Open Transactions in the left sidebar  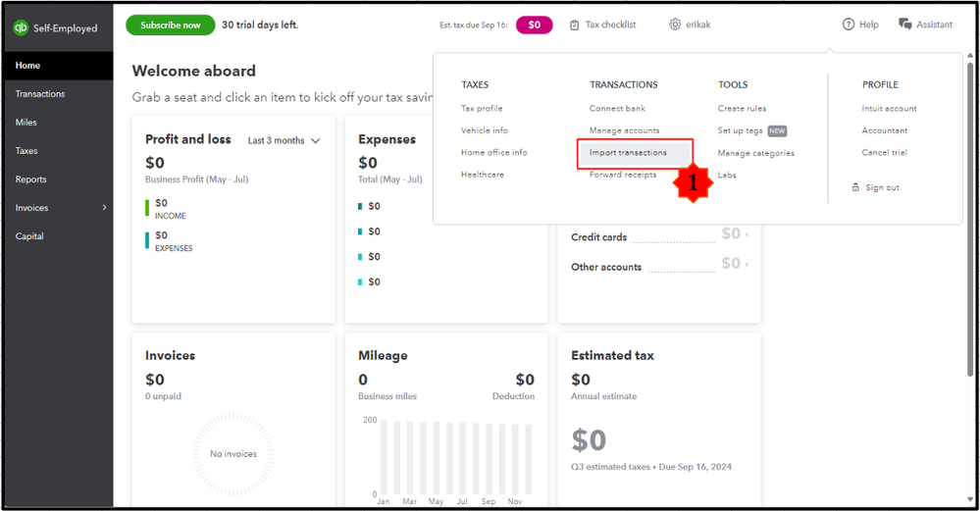pyautogui.click(x=40, y=94)
